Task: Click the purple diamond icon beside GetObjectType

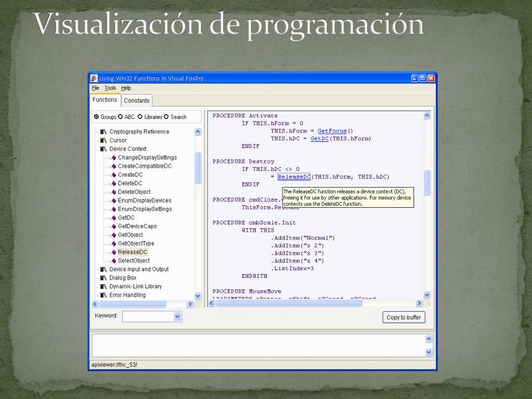Action: click(x=114, y=244)
